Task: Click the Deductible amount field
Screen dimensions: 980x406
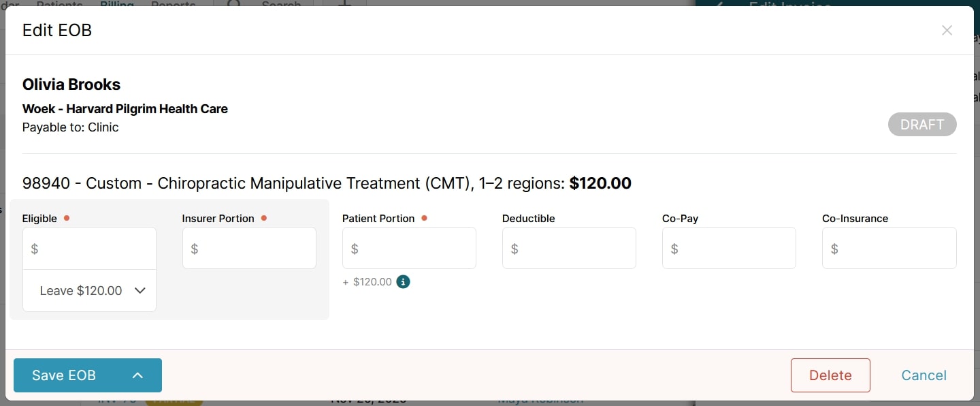Action: tap(569, 248)
